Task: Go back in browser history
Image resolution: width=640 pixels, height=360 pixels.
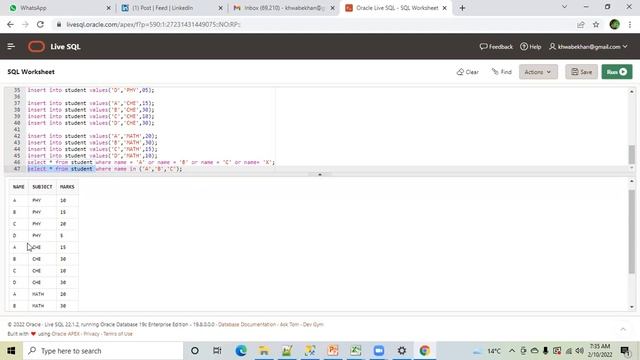Action: [10, 24]
